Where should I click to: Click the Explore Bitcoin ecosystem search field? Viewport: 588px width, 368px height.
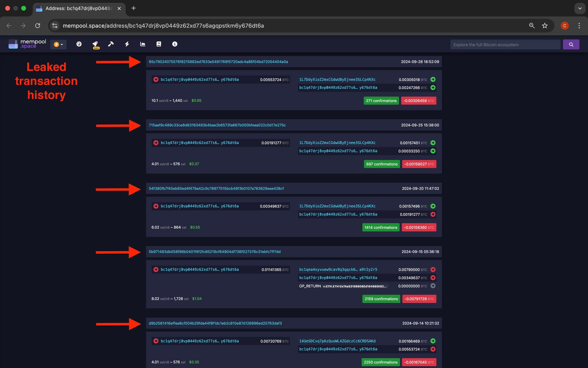click(x=505, y=45)
